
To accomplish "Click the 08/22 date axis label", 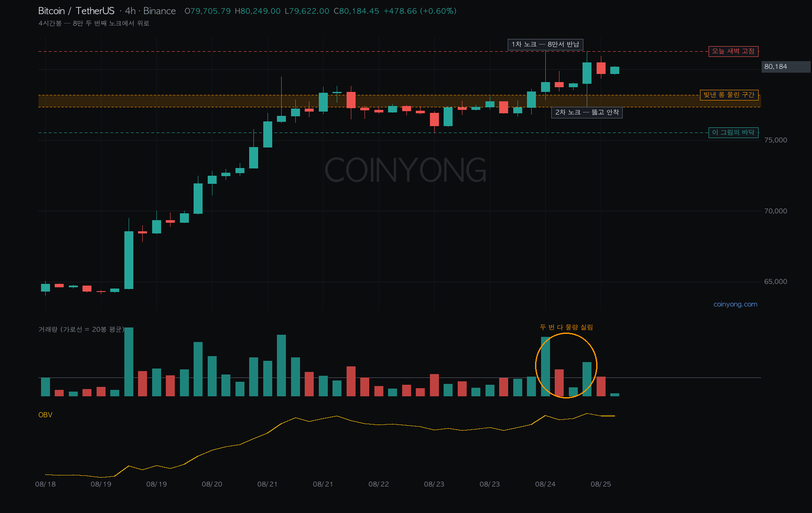I will pyautogui.click(x=379, y=484).
